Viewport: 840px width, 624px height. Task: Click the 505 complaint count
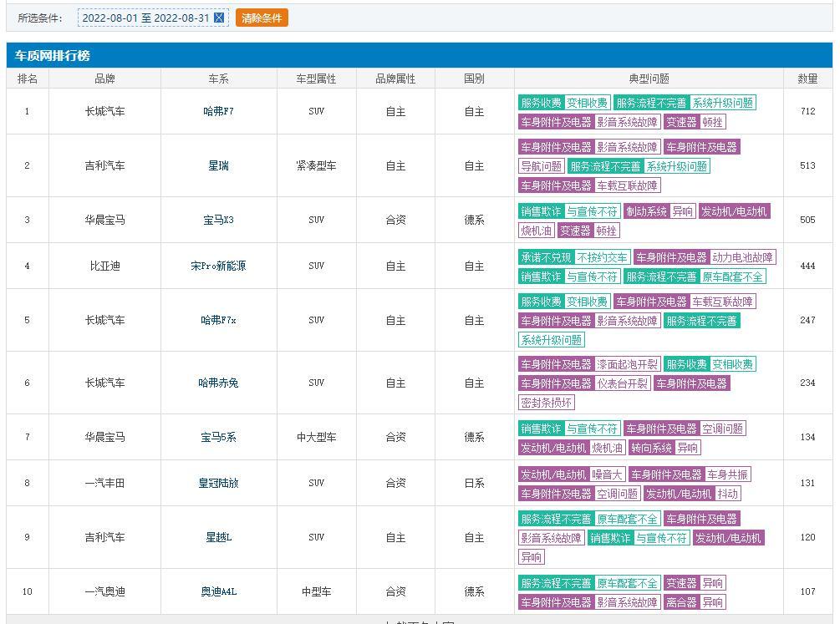tap(807, 220)
